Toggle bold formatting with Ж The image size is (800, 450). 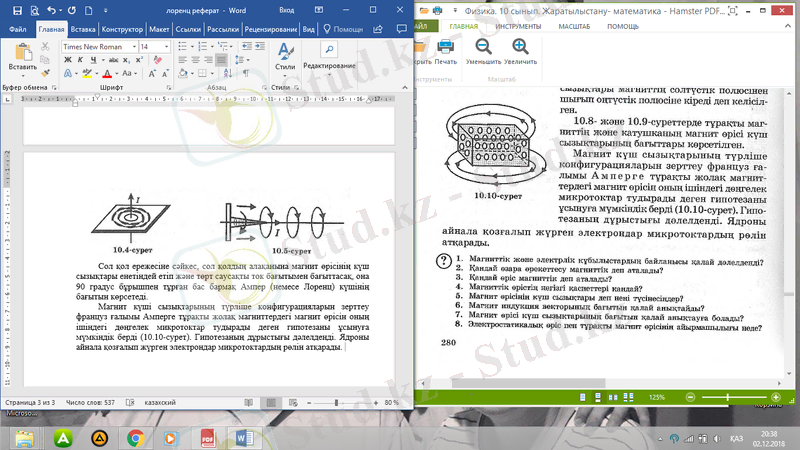point(68,61)
